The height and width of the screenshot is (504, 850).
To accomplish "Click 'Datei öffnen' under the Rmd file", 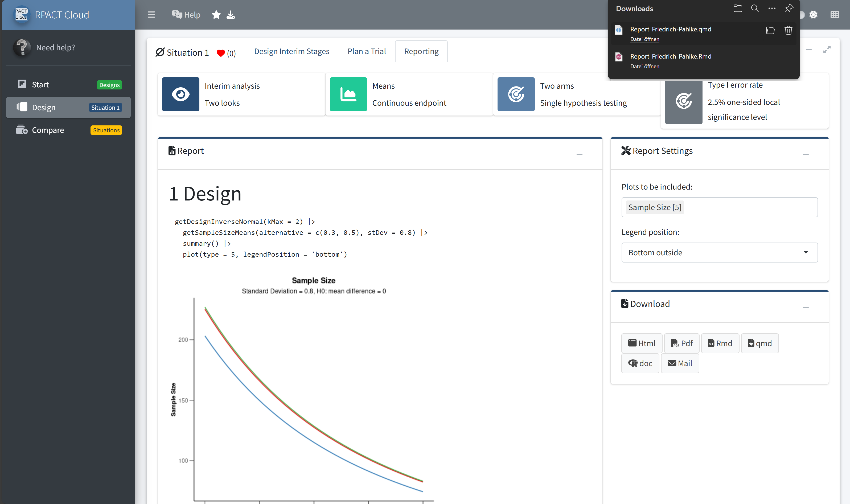I will point(644,67).
